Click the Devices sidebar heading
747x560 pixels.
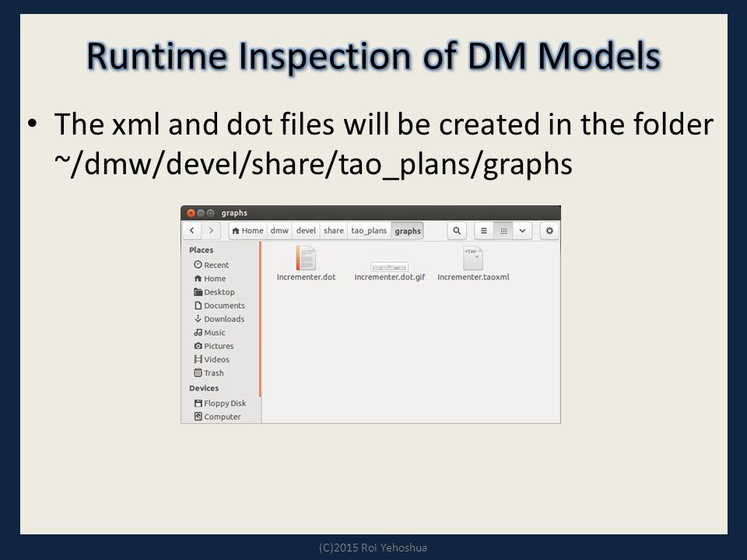pyautogui.click(x=204, y=388)
